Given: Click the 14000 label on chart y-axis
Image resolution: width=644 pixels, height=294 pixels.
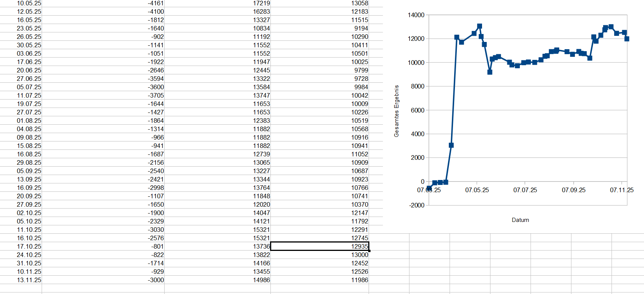Looking at the screenshot, I should [416, 15].
